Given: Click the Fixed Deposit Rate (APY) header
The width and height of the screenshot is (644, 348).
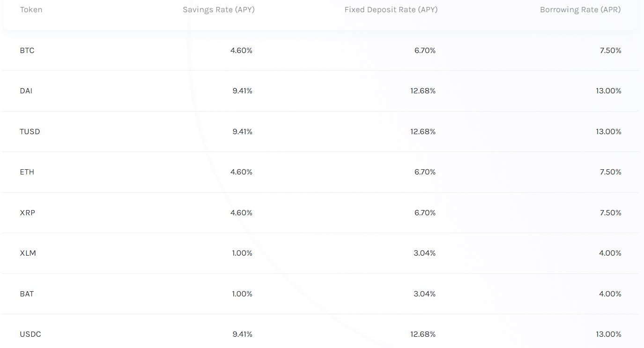Looking at the screenshot, I should coord(391,9).
